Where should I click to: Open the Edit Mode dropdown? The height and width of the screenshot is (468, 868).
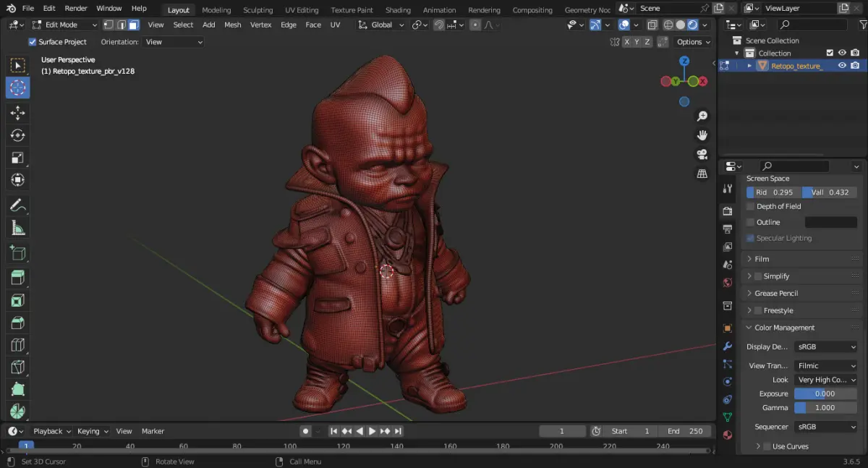pyautogui.click(x=64, y=25)
